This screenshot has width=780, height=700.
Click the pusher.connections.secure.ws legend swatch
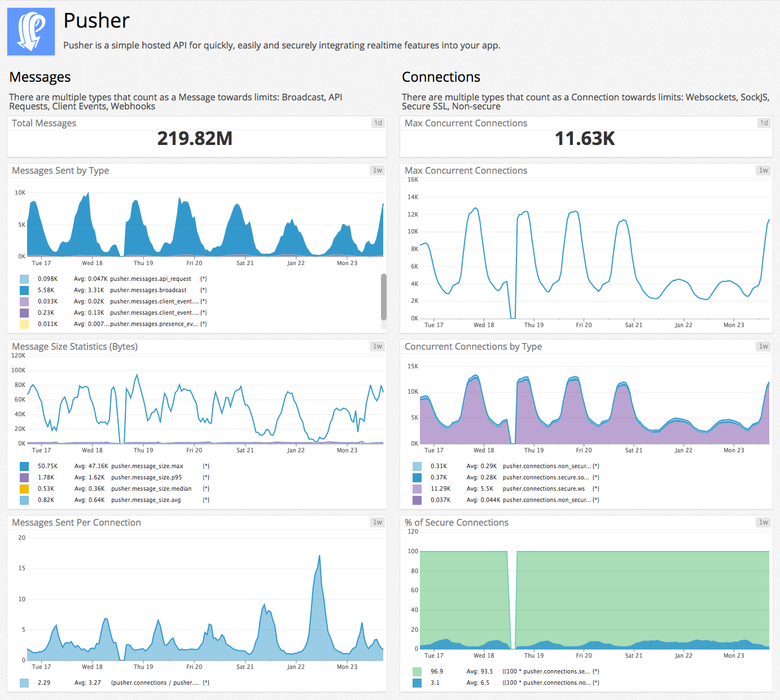[x=417, y=489]
